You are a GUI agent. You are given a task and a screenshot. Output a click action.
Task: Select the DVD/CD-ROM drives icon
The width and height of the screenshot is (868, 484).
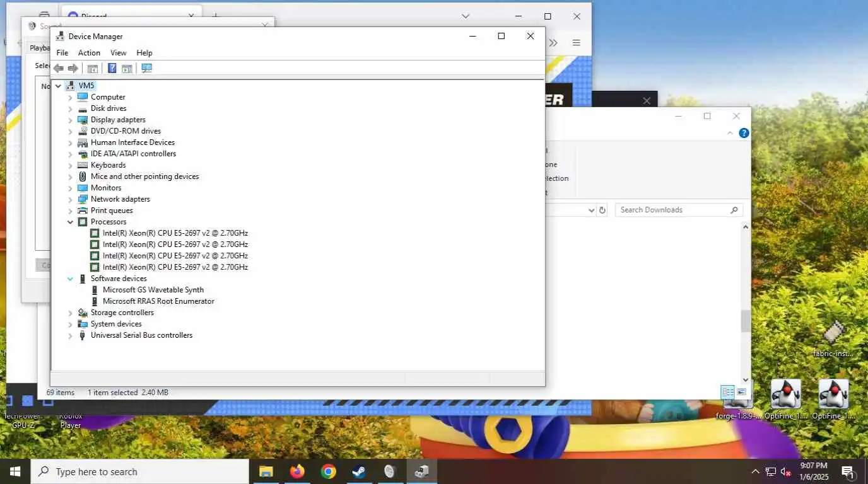point(83,131)
